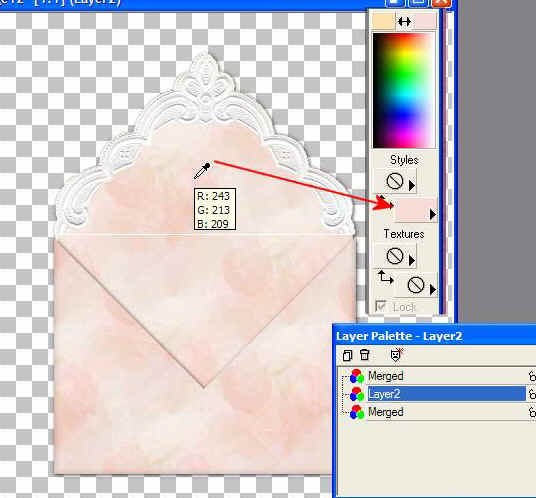This screenshot has width=536, height=498.
Task: Toggle visibility of the top Merged layer
Action: (x=532, y=376)
